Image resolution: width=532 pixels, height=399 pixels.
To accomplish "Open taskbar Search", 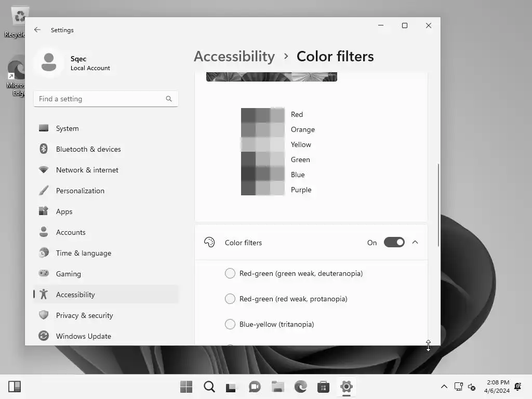I will point(209,387).
